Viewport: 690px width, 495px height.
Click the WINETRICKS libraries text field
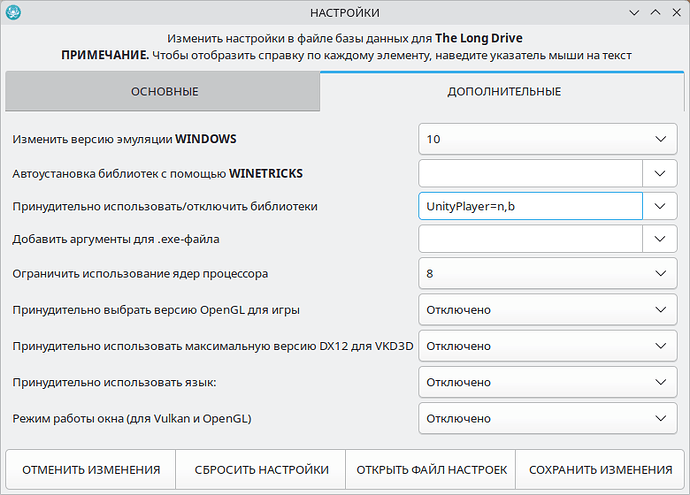pos(530,173)
